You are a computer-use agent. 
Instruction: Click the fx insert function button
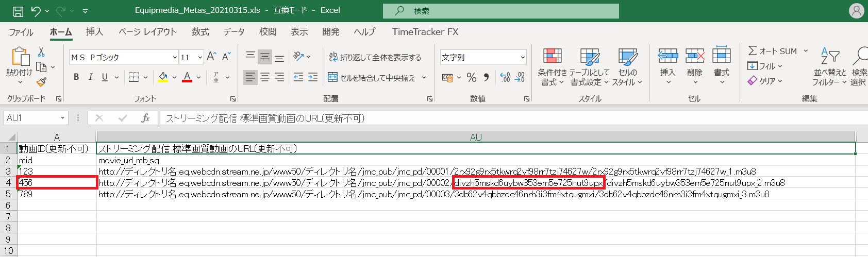point(145,118)
